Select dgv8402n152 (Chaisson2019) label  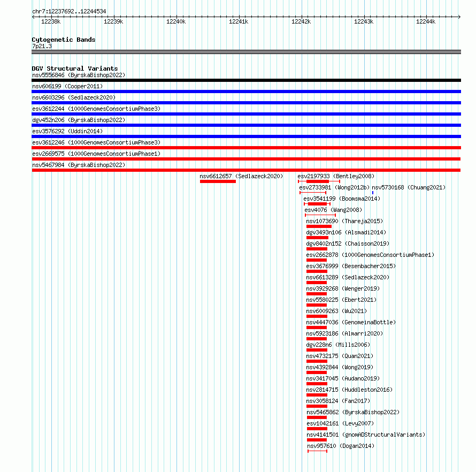tap(348, 243)
